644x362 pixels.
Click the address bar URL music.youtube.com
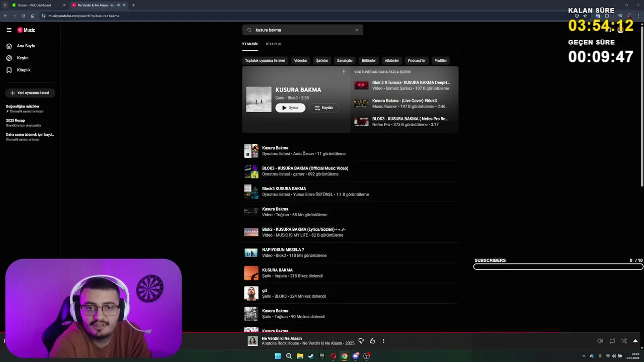coord(84,16)
